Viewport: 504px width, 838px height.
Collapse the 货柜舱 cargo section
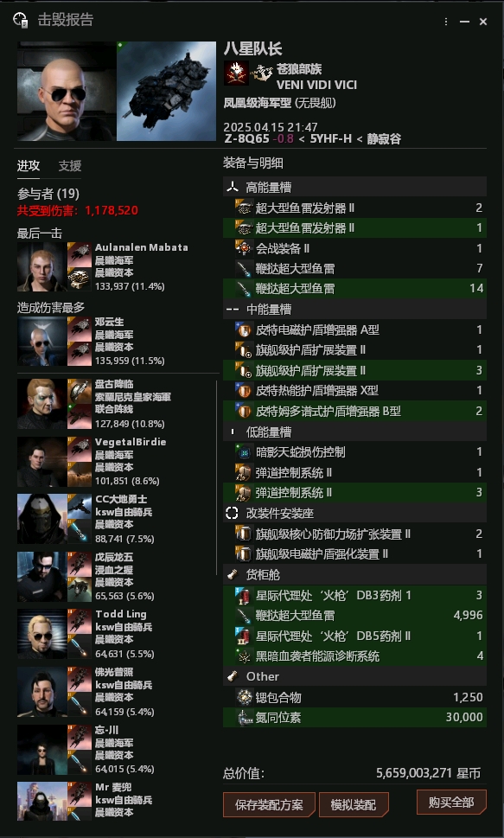(x=354, y=574)
